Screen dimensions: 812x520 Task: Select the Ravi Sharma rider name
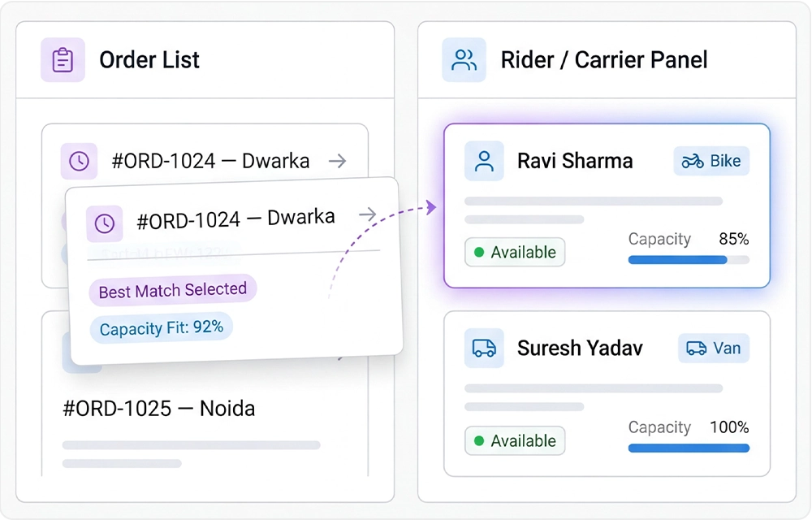point(575,161)
